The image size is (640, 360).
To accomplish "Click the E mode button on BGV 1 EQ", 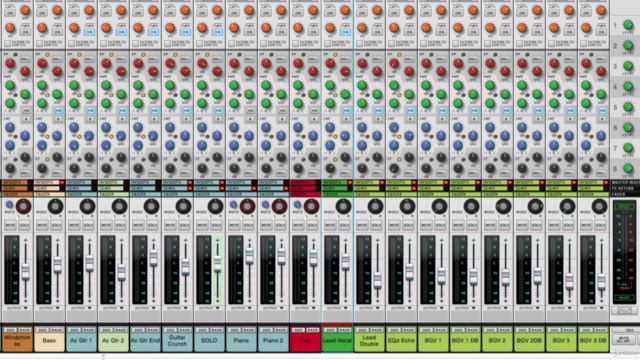I will tap(442, 119).
